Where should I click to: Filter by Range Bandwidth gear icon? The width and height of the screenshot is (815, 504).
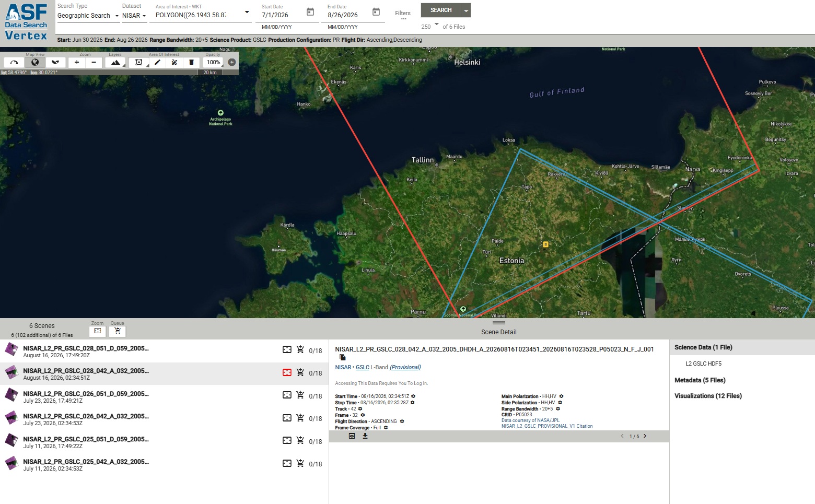coord(558,409)
